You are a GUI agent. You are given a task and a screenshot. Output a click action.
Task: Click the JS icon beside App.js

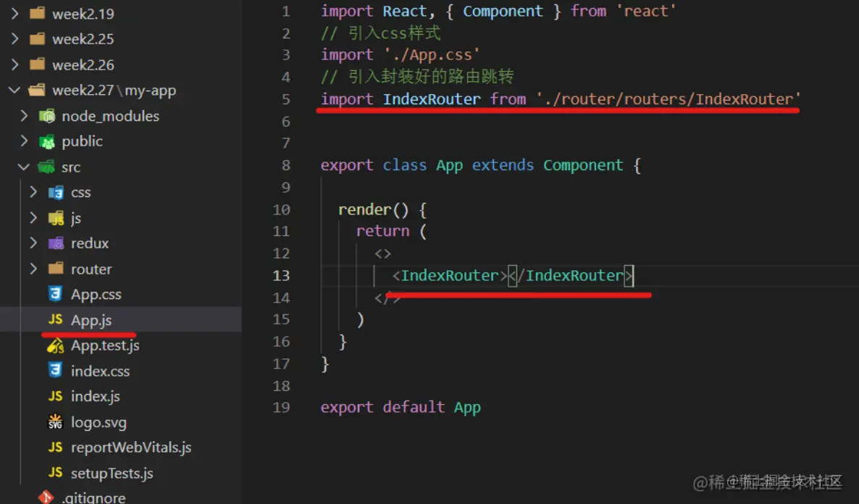(x=55, y=319)
